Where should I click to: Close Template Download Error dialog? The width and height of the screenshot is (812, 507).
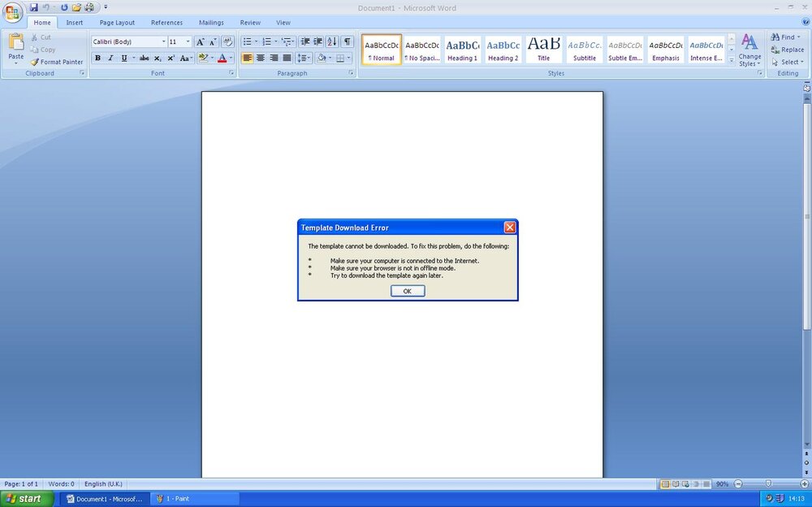(510, 227)
